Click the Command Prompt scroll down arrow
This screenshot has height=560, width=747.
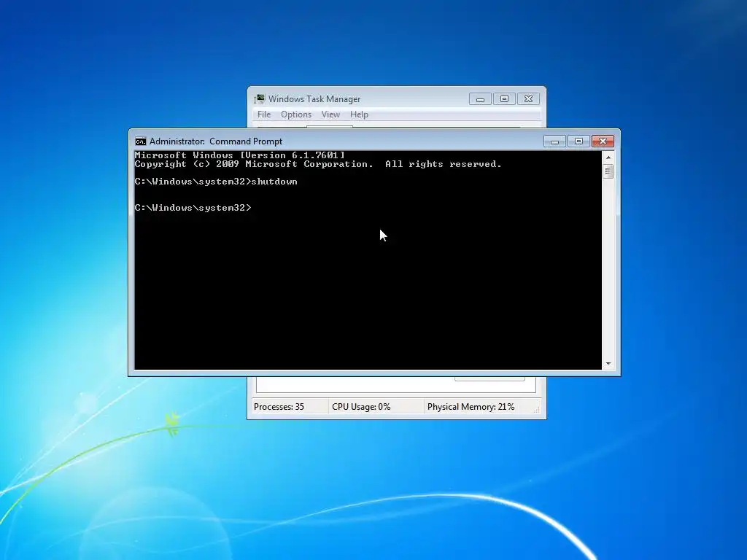pyautogui.click(x=608, y=364)
